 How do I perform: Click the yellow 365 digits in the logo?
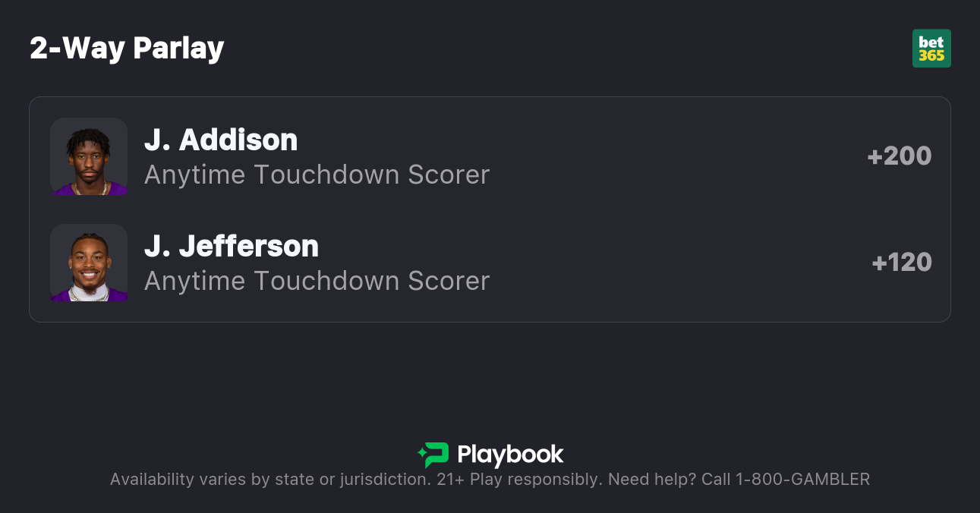[x=931, y=55]
